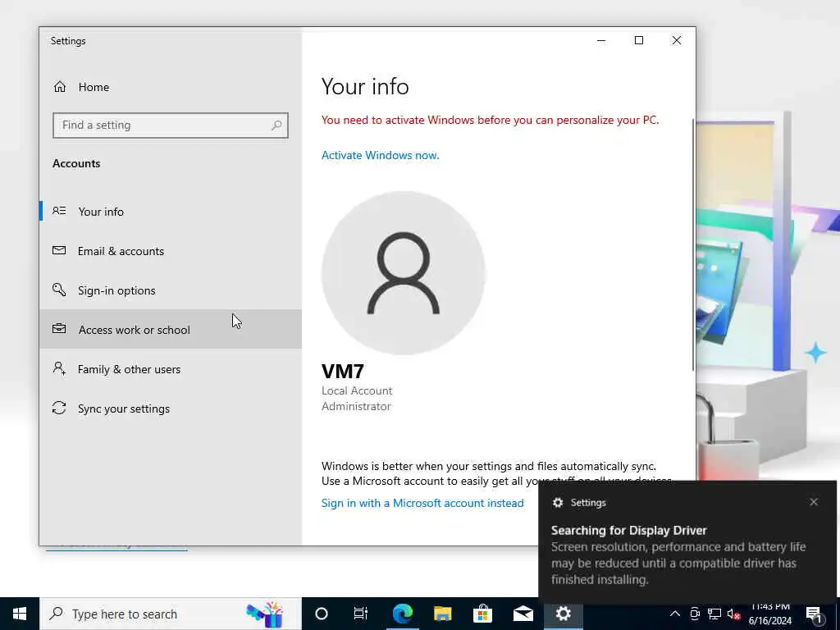Click the Your info person-list icon
The width and height of the screenshot is (840, 630).
click(59, 211)
